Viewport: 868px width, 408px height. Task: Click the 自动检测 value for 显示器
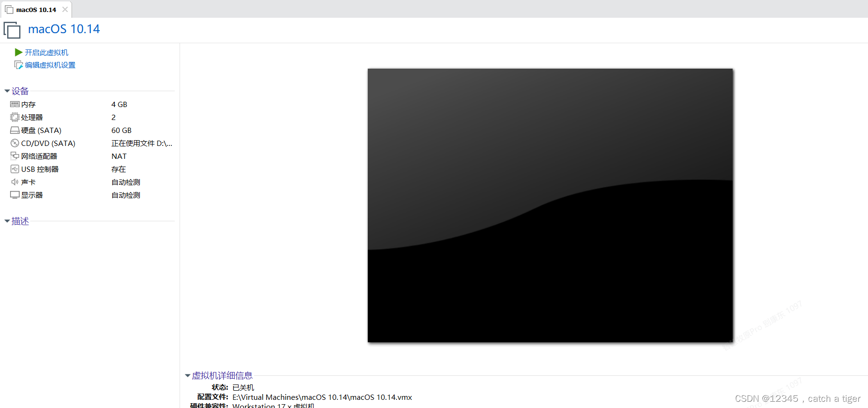point(126,195)
